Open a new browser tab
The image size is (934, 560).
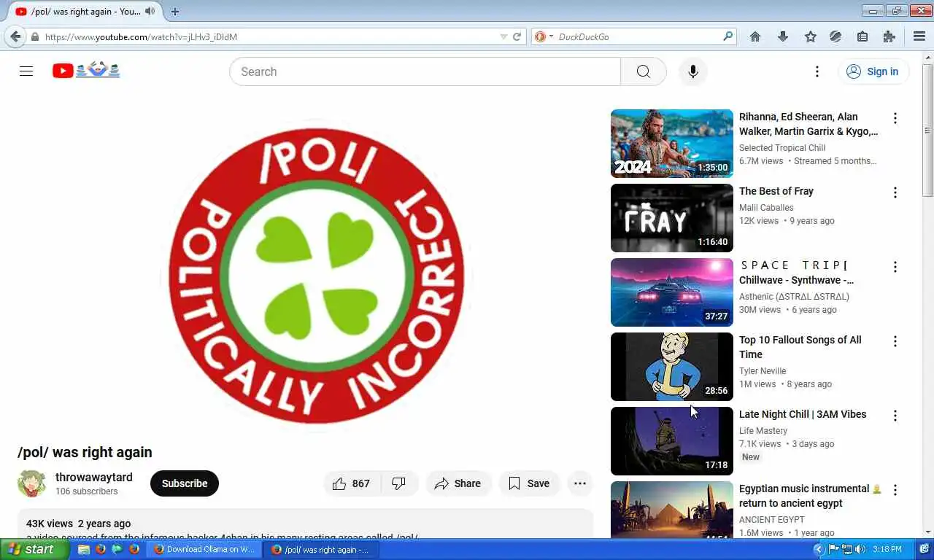tap(175, 12)
